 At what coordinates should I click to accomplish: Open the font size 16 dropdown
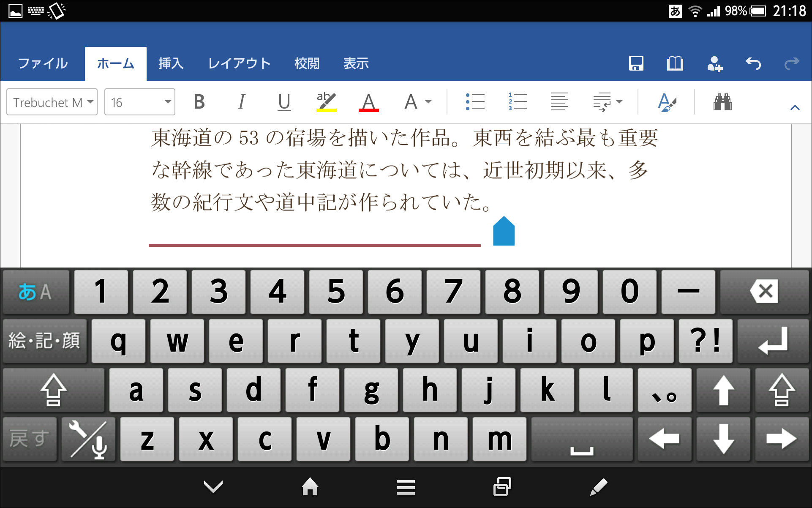click(139, 101)
